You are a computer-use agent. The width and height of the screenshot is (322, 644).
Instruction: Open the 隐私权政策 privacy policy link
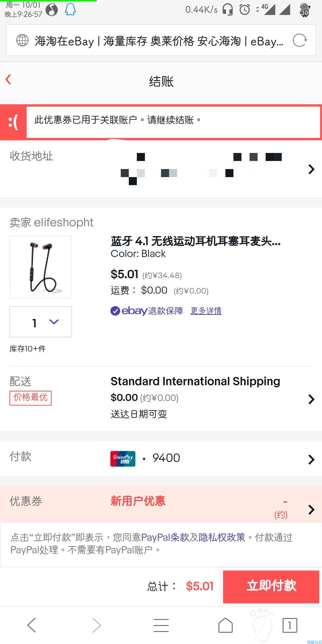coord(222,537)
